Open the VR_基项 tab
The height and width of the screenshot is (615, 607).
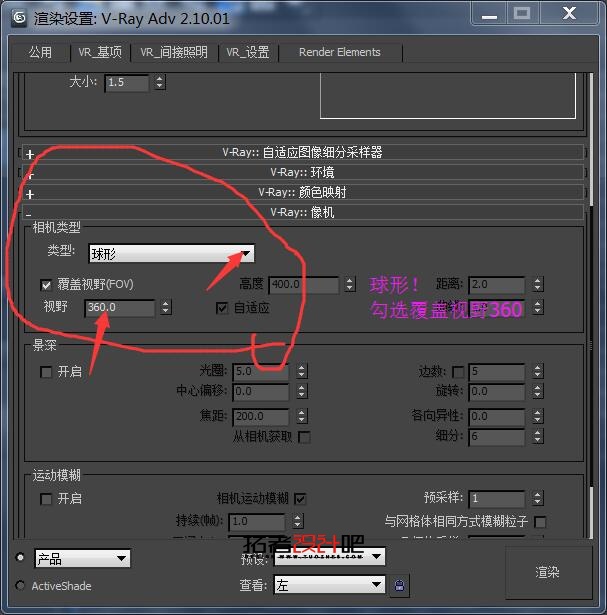click(x=100, y=52)
